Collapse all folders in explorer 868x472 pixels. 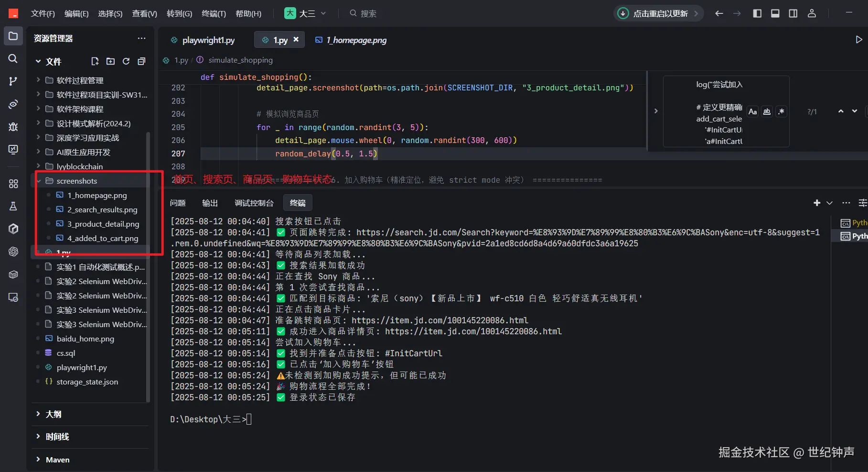[x=141, y=61]
